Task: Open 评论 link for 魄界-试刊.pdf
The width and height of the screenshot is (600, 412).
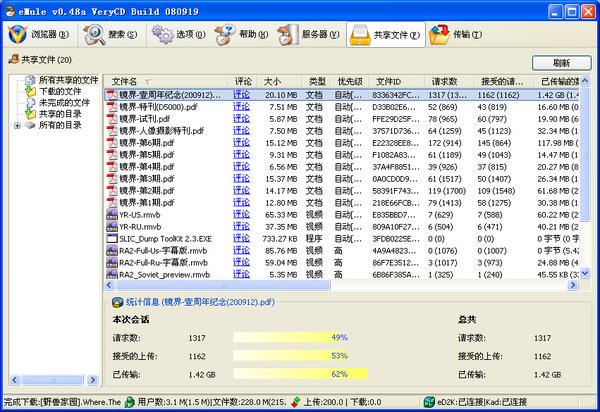Action: (242, 118)
